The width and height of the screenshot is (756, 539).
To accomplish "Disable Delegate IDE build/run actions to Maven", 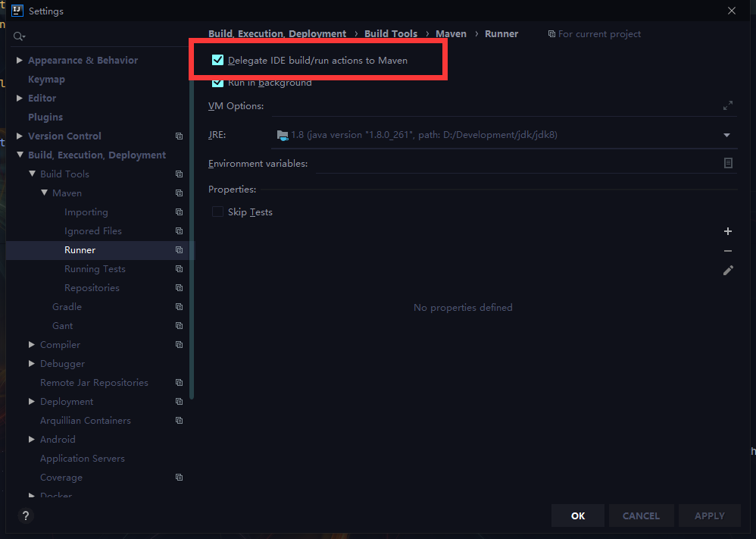I will coord(218,59).
